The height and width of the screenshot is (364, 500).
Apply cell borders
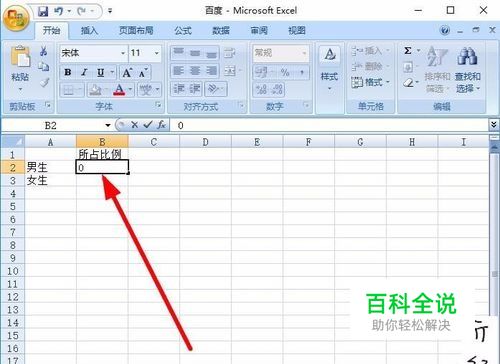[68, 89]
